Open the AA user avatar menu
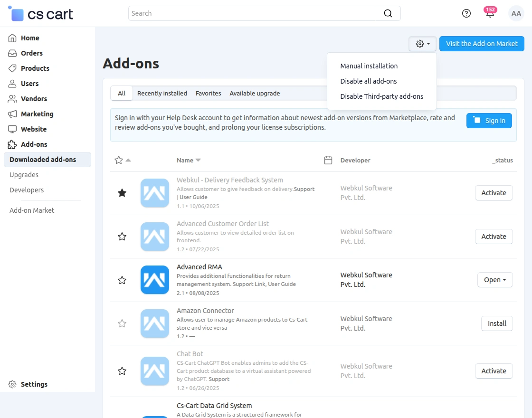This screenshot has height=418, width=532. click(516, 13)
